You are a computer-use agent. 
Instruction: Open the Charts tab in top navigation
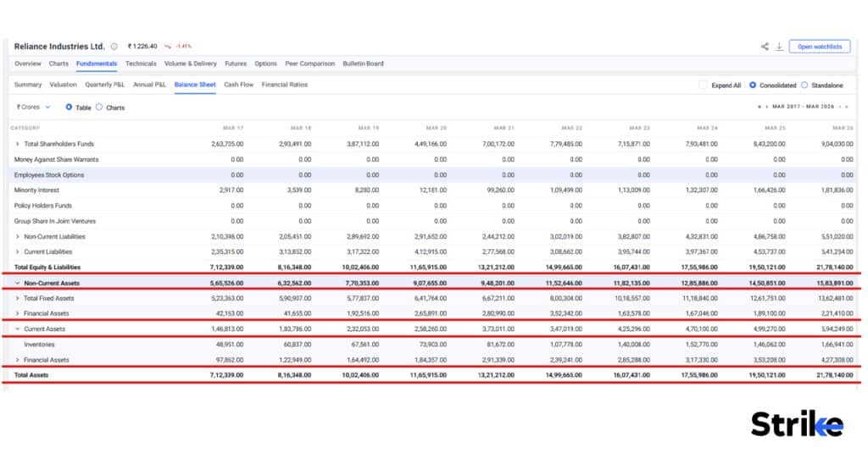tap(58, 64)
